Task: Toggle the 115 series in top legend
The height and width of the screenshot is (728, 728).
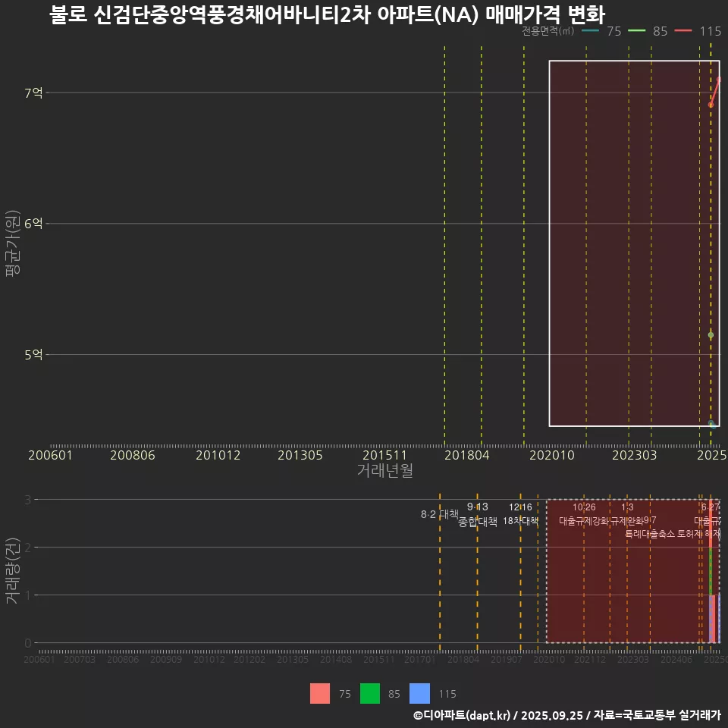Action: (698, 31)
